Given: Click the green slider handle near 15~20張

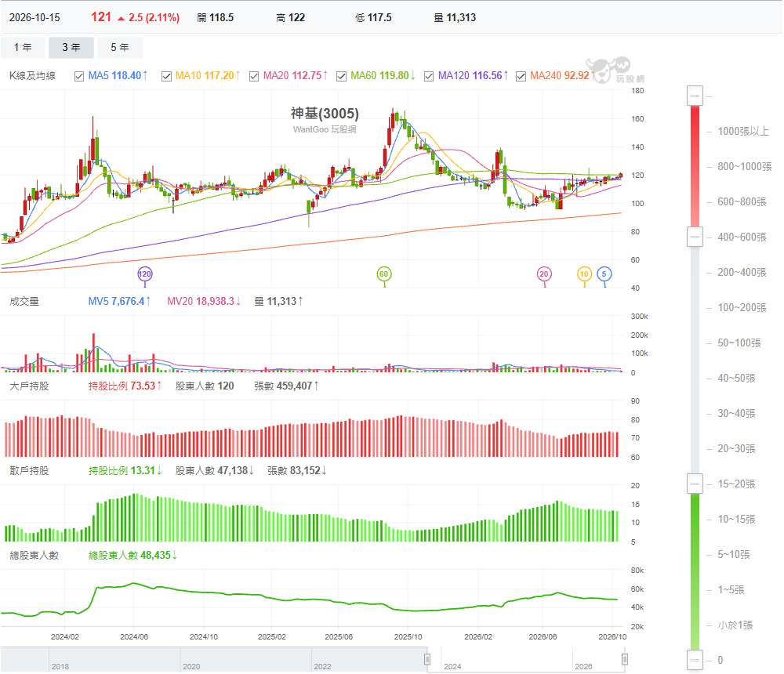Looking at the screenshot, I should pyautogui.click(x=695, y=484).
